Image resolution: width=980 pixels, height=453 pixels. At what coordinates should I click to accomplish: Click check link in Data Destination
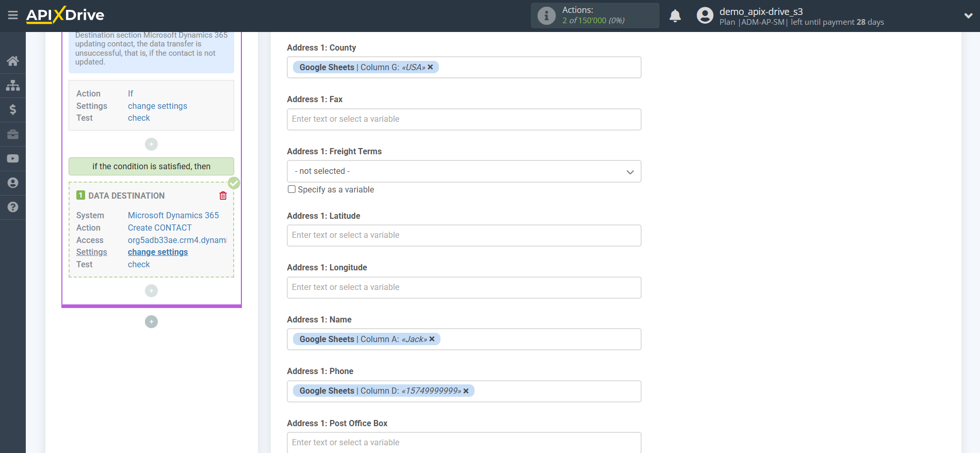click(x=139, y=264)
